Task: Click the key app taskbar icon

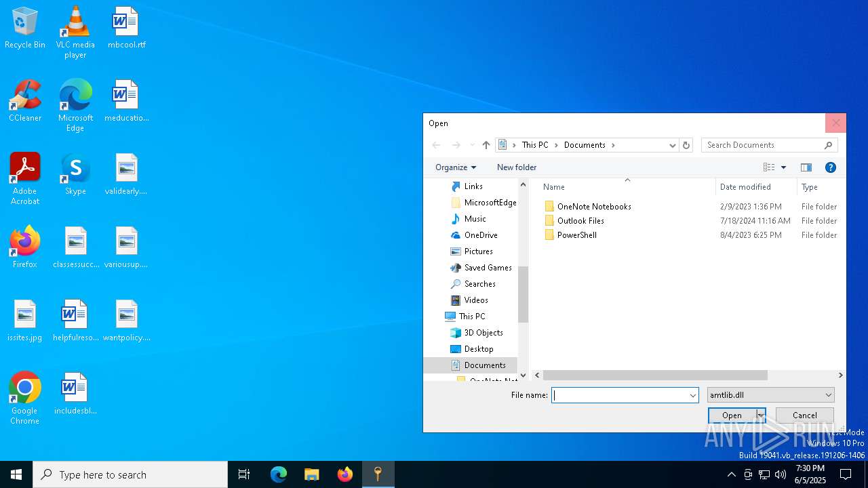Action: [378, 474]
